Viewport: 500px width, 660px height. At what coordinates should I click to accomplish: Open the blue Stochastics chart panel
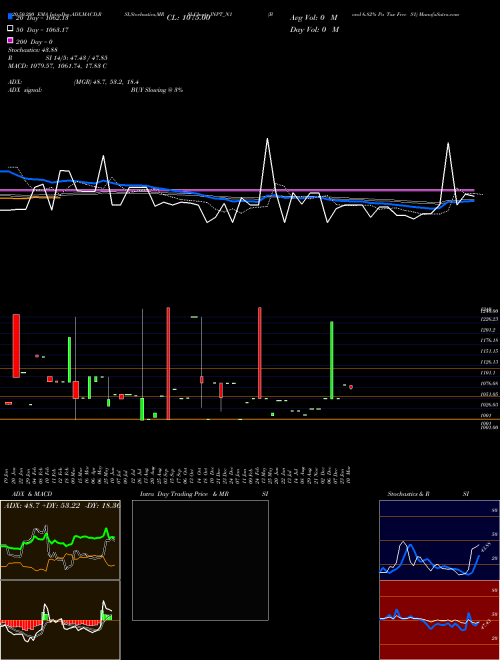click(439, 540)
